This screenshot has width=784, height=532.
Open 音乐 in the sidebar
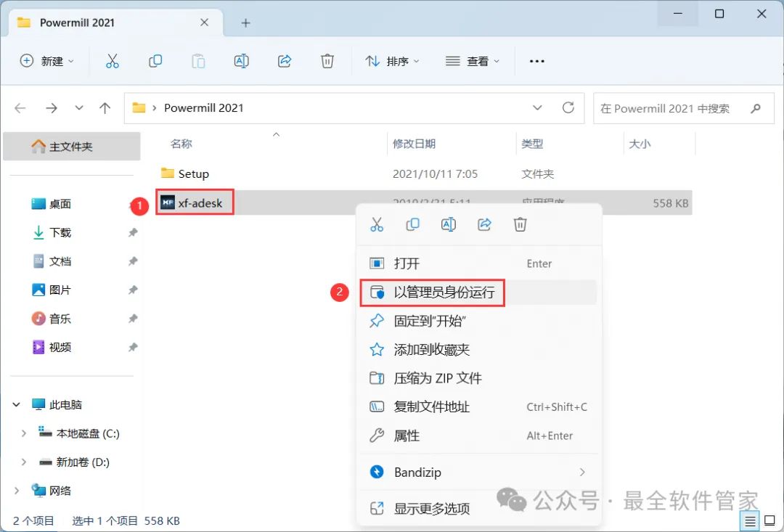point(60,319)
